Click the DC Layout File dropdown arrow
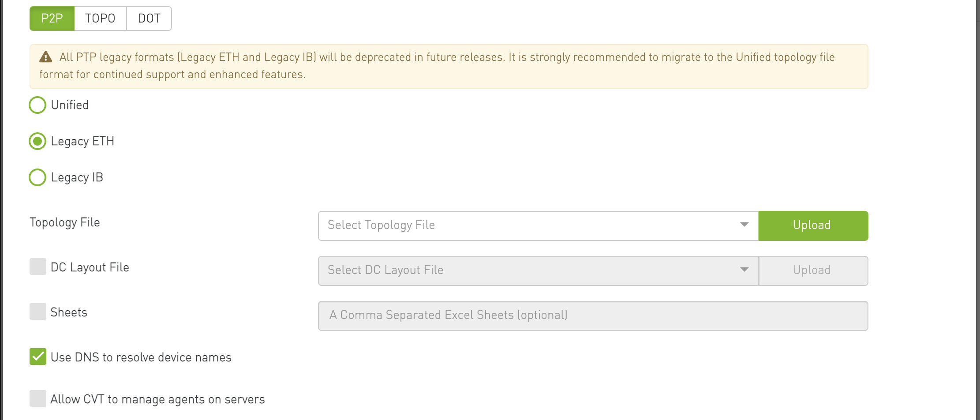This screenshot has width=980, height=420. click(x=744, y=270)
